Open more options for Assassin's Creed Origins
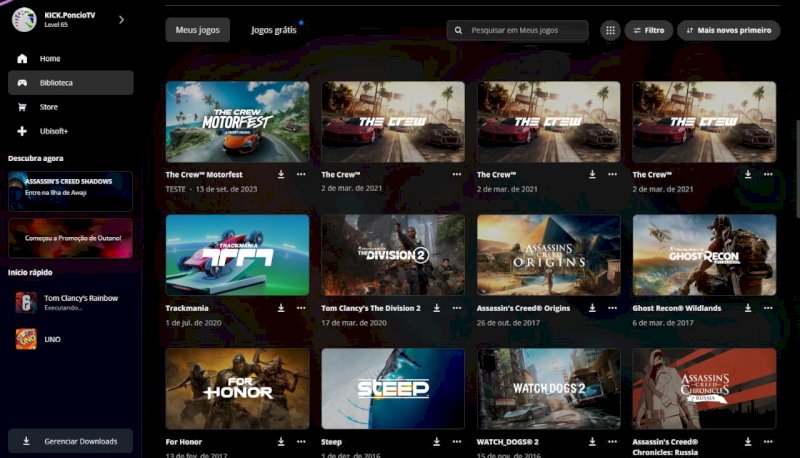Screen dimensions: 800x458 612,308
